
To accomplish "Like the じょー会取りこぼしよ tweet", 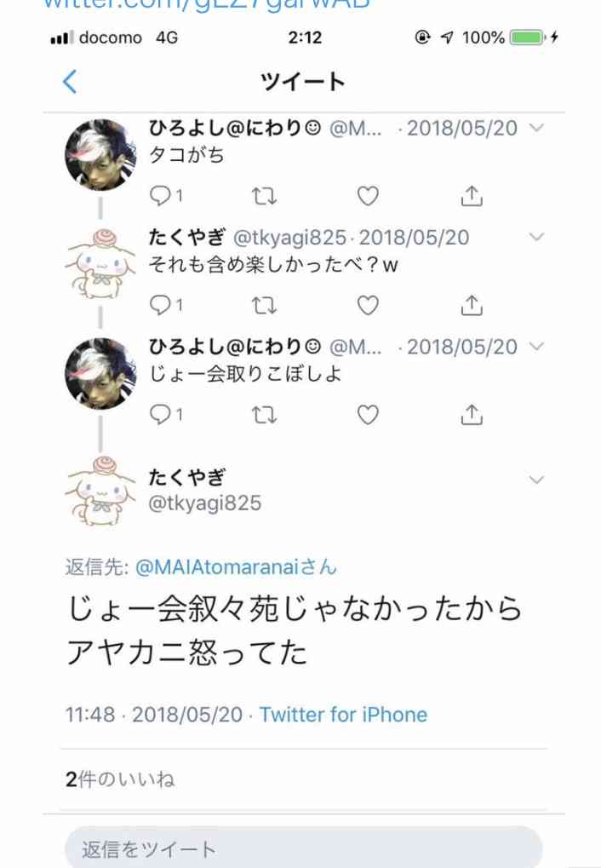I will 368,414.
